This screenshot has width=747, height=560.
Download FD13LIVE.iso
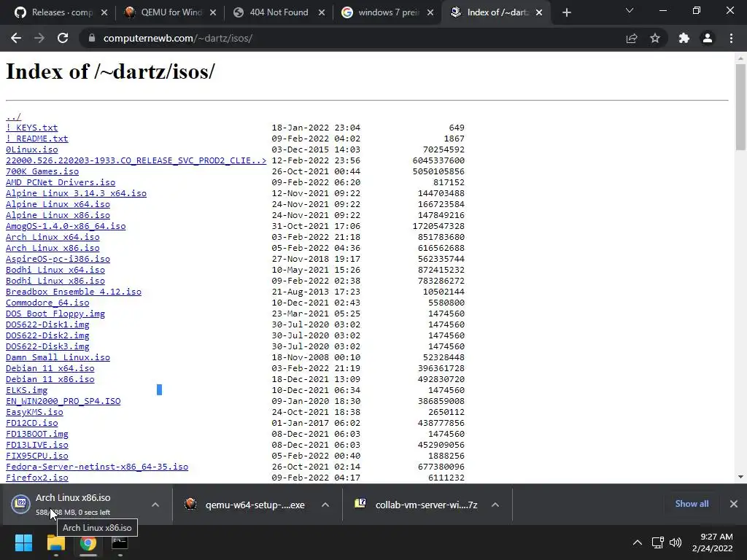[x=36, y=446]
